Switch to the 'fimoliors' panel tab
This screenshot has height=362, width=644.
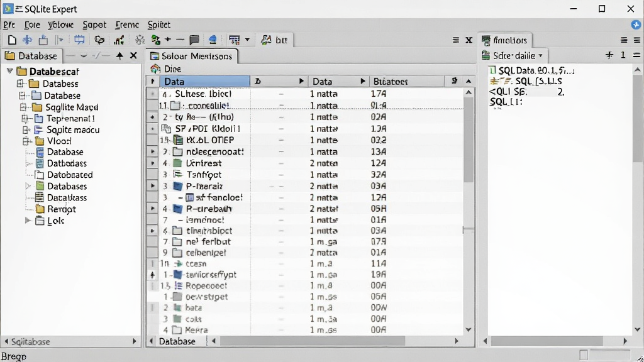pos(505,40)
